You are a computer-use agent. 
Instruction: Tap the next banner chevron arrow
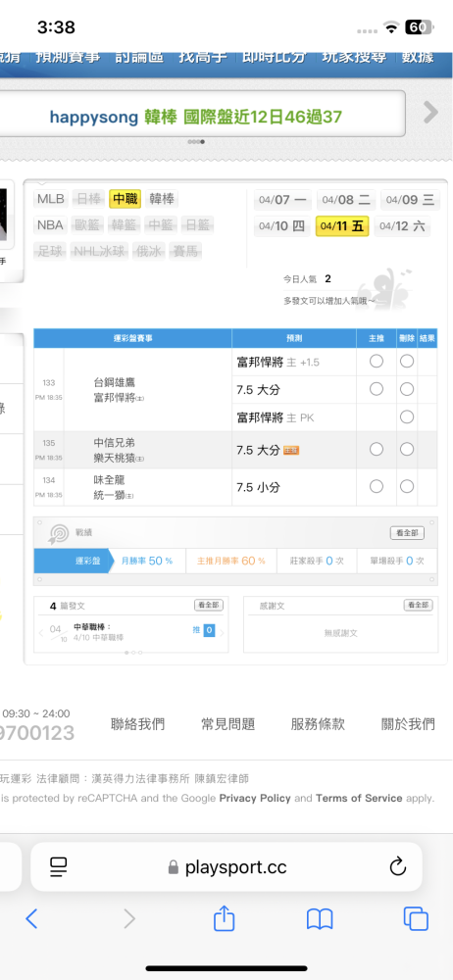pos(430,113)
